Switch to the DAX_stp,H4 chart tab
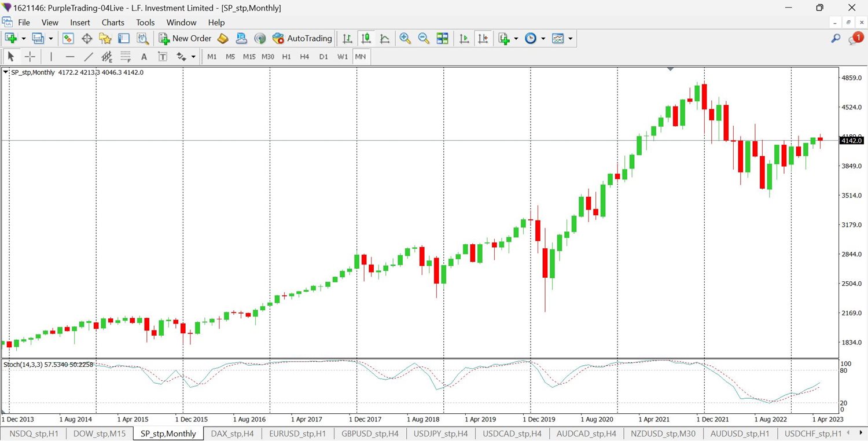 pos(232,433)
